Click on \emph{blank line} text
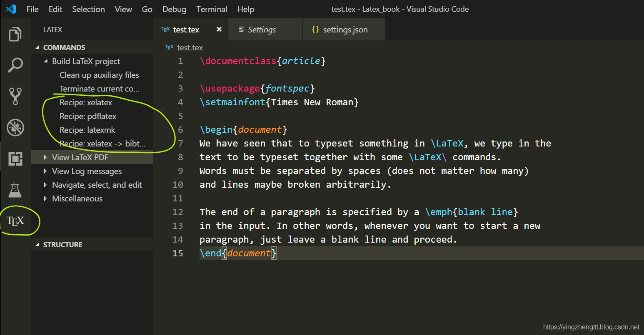 click(x=472, y=212)
